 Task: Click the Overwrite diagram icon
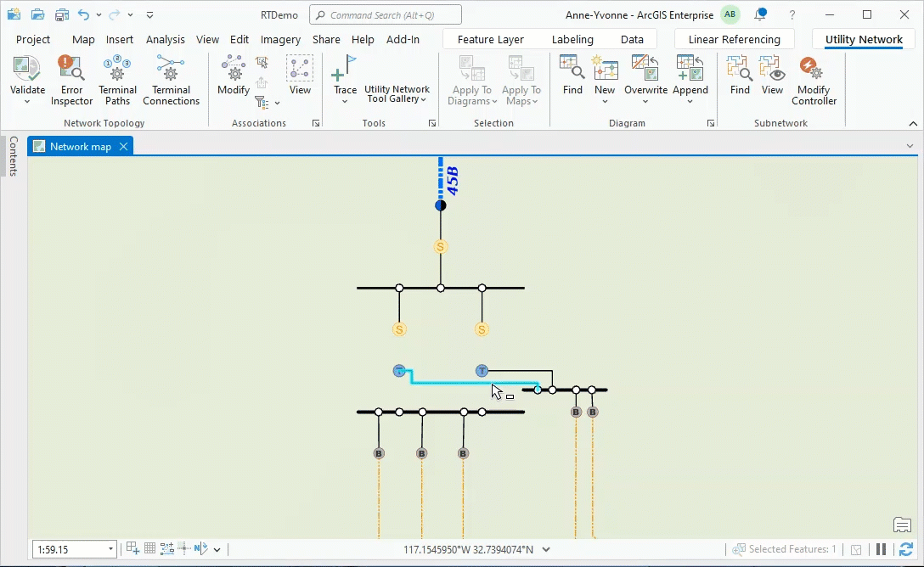click(x=645, y=69)
